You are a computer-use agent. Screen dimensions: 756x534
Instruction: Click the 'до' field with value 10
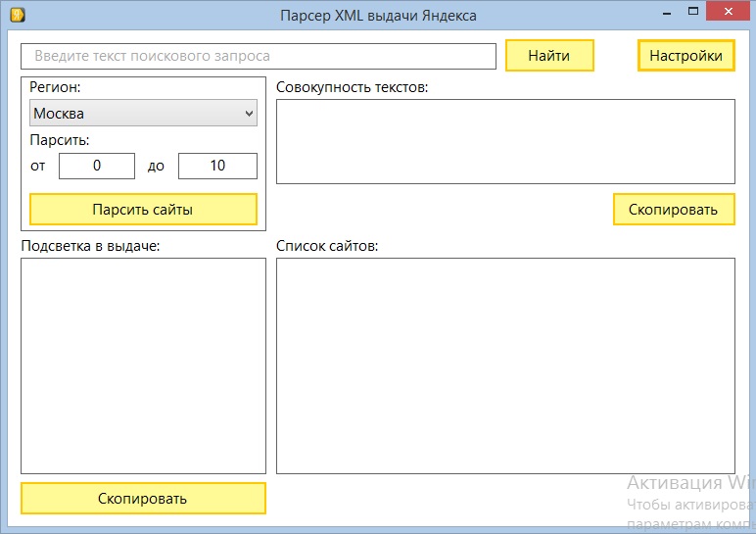click(x=218, y=166)
